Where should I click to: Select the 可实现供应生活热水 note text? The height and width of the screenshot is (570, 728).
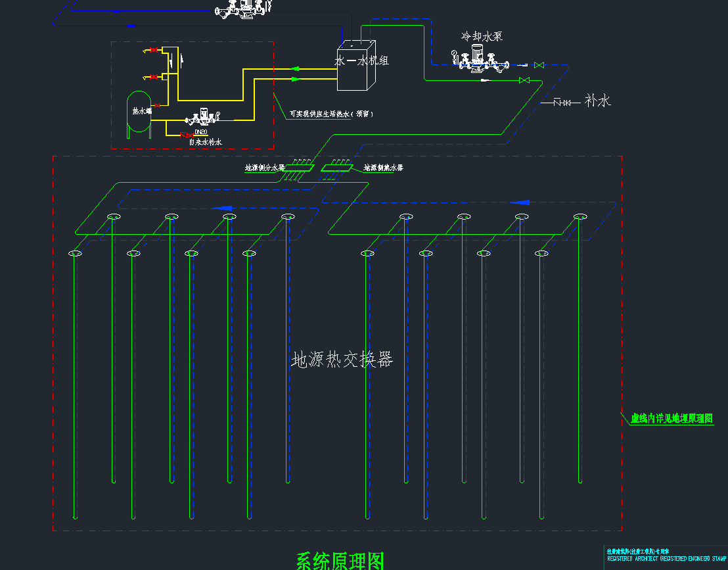[x=332, y=114]
